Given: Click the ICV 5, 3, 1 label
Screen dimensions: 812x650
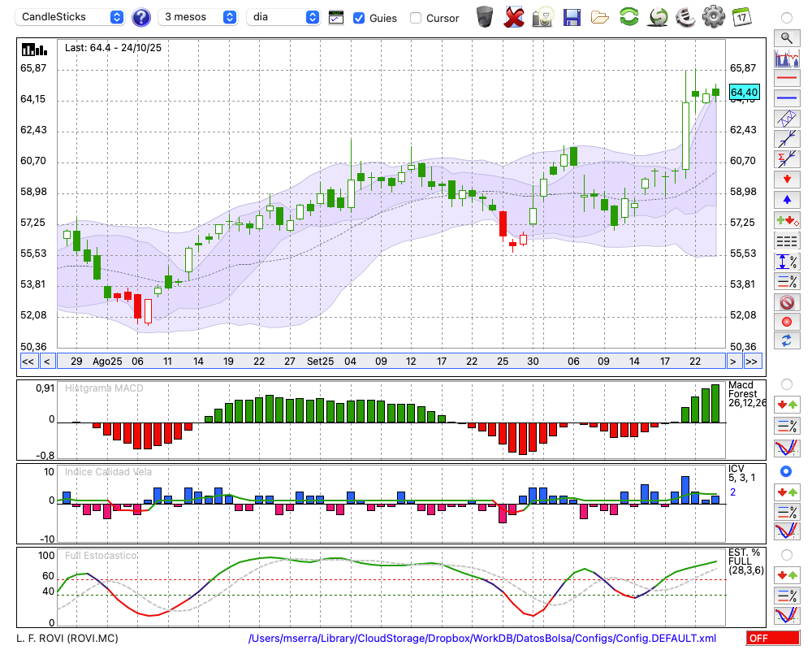Looking at the screenshot, I should [x=742, y=473].
